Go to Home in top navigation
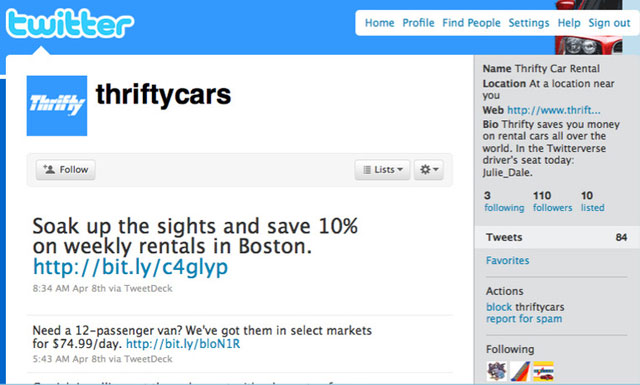Screen dimensions: 640x385 tap(380, 23)
